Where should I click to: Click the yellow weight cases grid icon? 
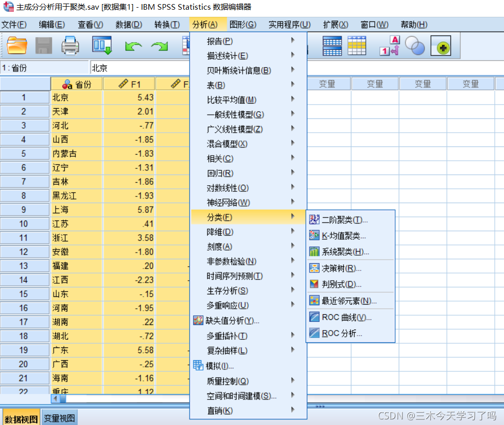point(357,45)
